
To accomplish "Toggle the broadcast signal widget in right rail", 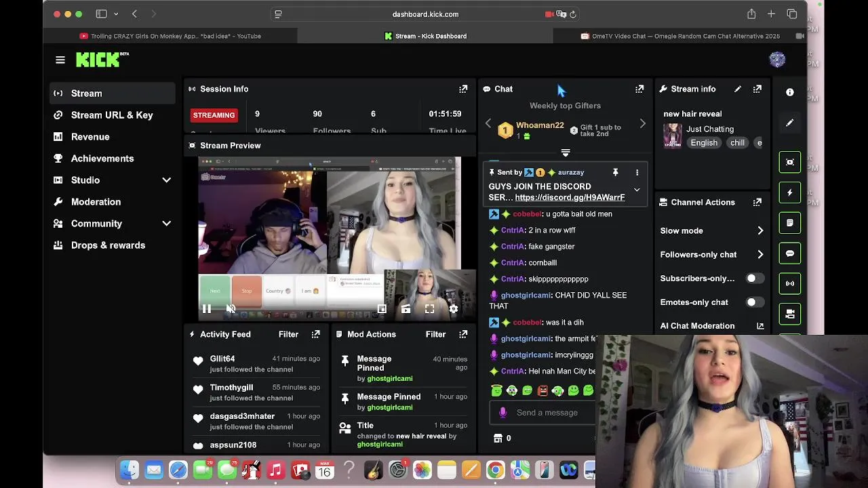I will pos(790,283).
